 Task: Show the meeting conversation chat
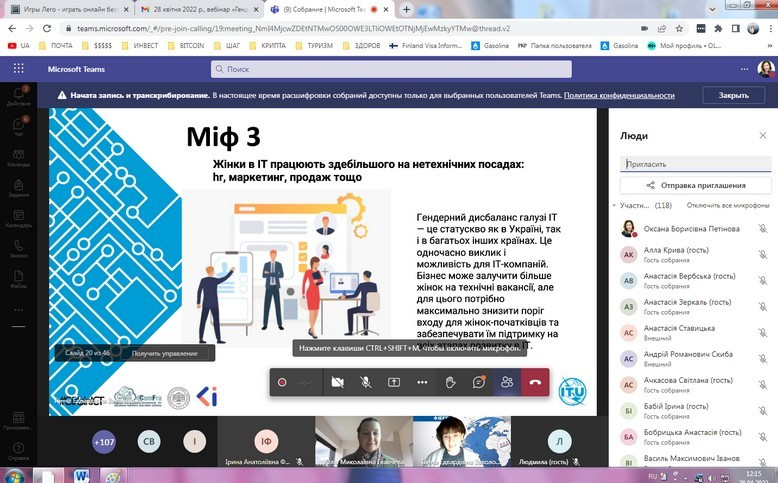(x=479, y=382)
